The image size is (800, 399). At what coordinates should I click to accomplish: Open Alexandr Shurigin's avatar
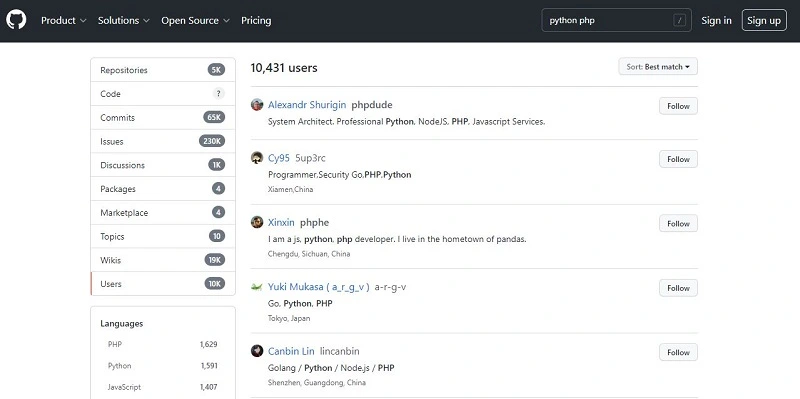pyautogui.click(x=257, y=105)
